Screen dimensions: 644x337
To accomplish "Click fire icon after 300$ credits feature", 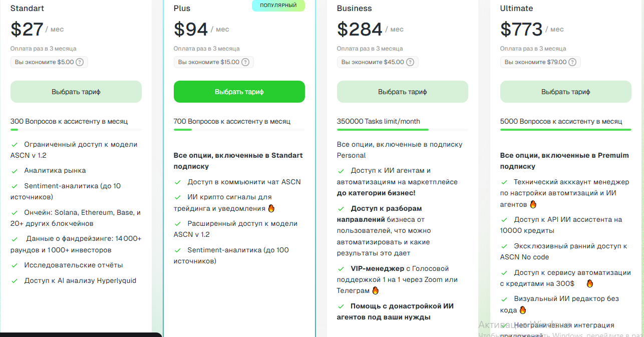I will pos(589,283).
